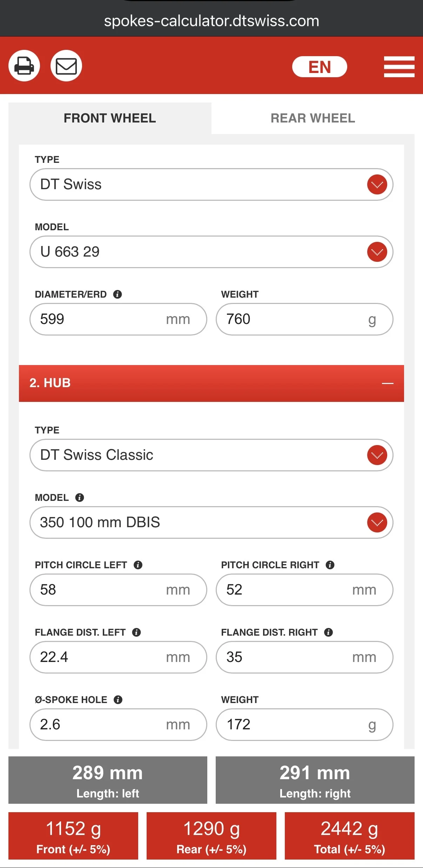Click the email envelope icon
This screenshot has height=868, width=423.
66,66
